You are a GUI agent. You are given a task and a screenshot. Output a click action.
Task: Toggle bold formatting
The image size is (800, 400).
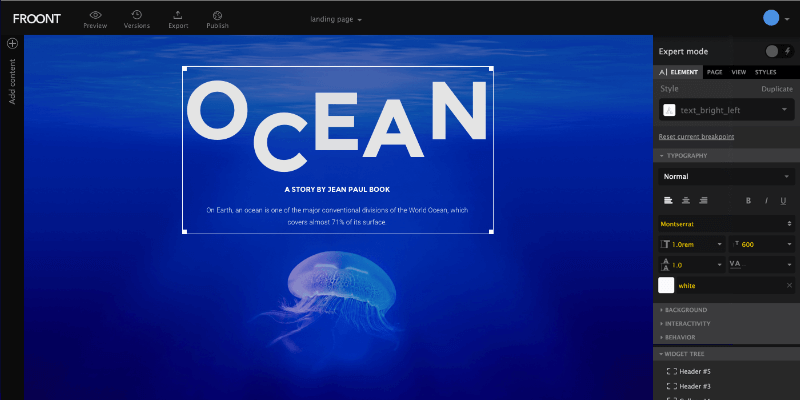pos(748,201)
